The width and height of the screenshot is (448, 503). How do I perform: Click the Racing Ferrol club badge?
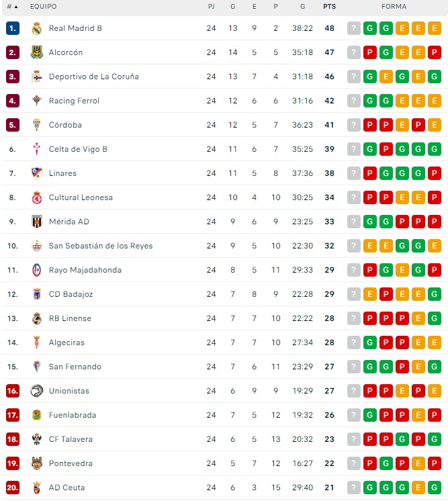pos(36,101)
